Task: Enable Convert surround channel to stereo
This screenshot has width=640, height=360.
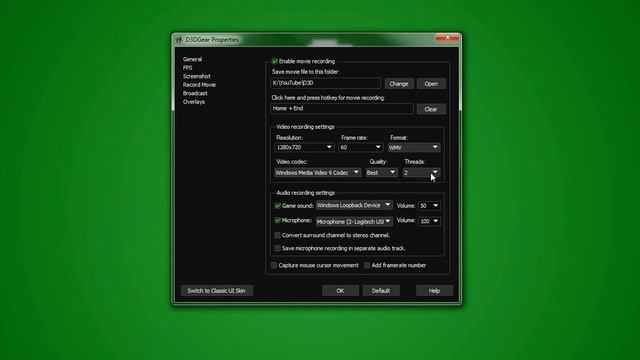Action: 278,235
